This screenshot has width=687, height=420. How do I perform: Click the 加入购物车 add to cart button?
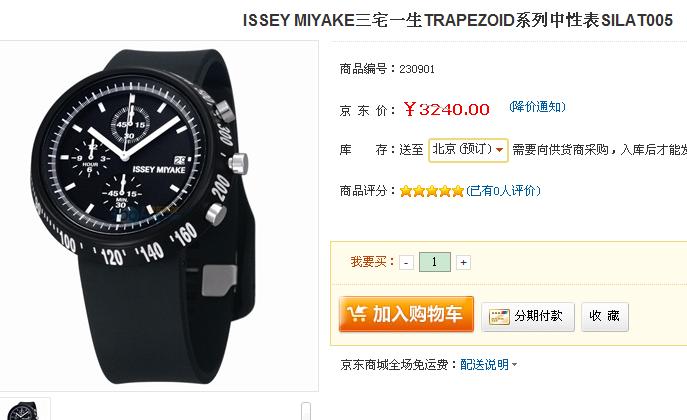tap(406, 314)
